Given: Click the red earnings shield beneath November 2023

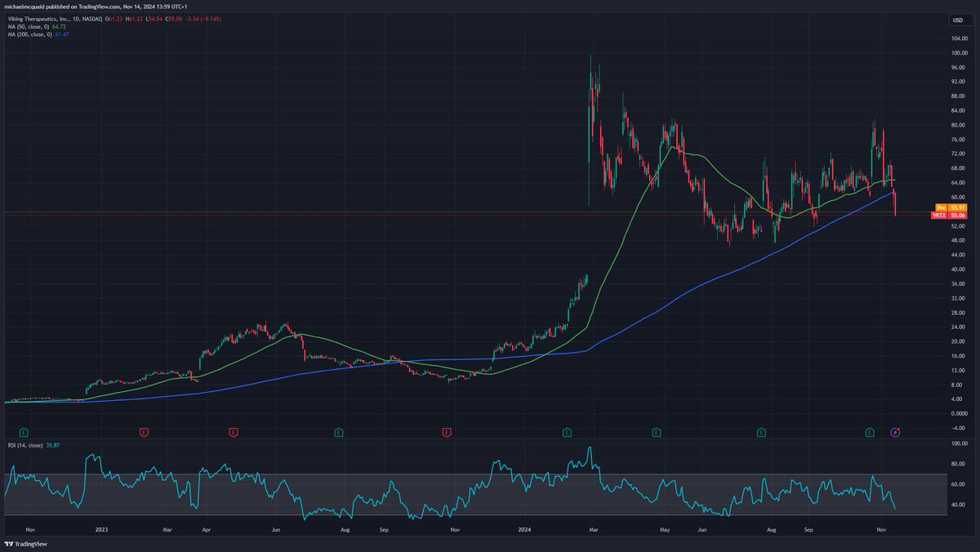Looking at the screenshot, I should pyautogui.click(x=446, y=432).
